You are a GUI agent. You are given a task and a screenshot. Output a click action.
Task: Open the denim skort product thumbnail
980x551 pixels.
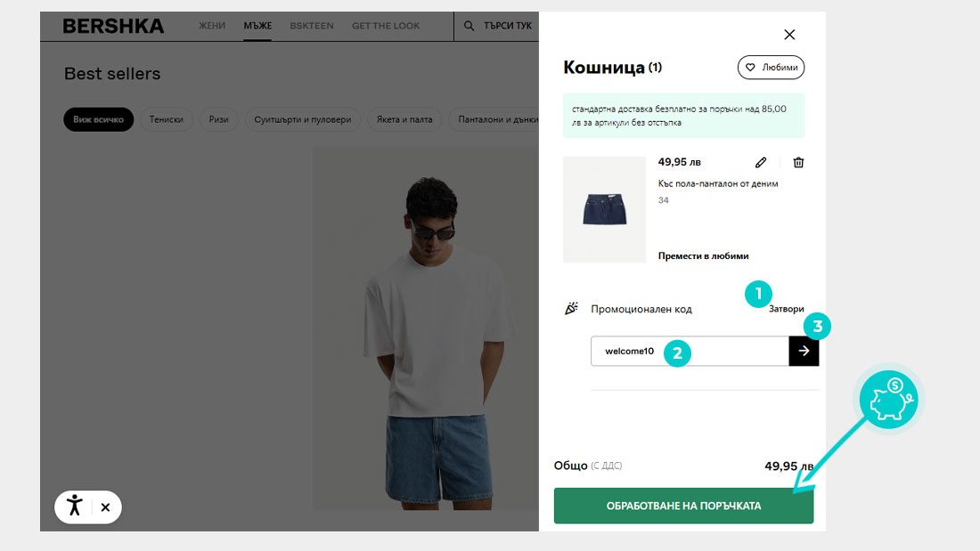pos(604,209)
